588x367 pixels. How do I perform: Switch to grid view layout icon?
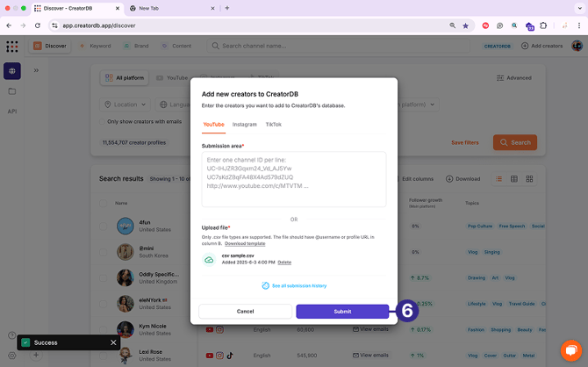point(529,179)
